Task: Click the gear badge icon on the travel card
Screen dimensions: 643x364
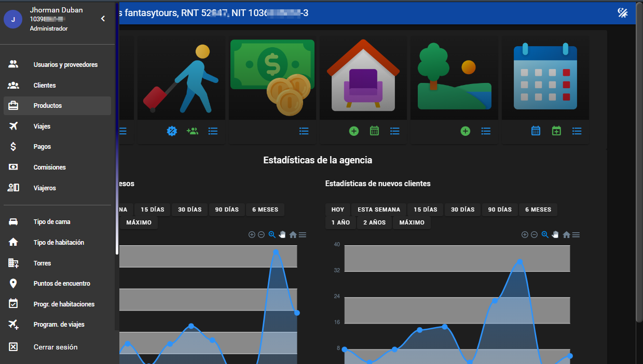Action: pyautogui.click(x=171, y=131)
